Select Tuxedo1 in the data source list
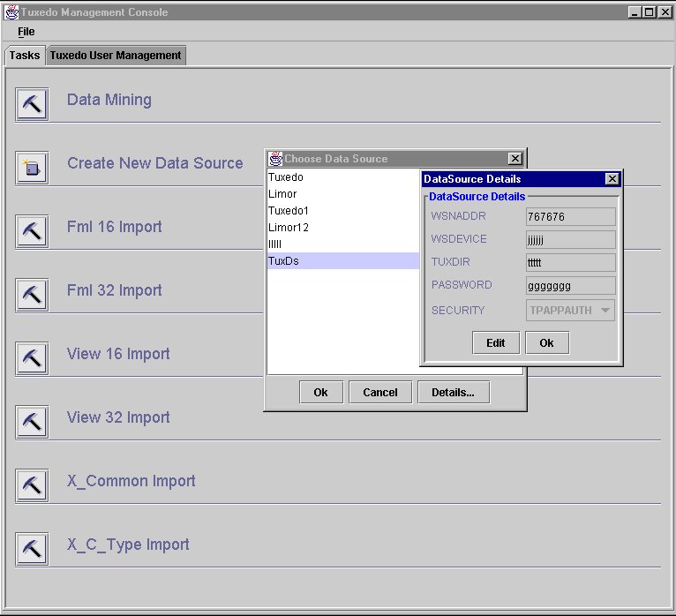Screen dimensions: 676x616 (343, 211)
